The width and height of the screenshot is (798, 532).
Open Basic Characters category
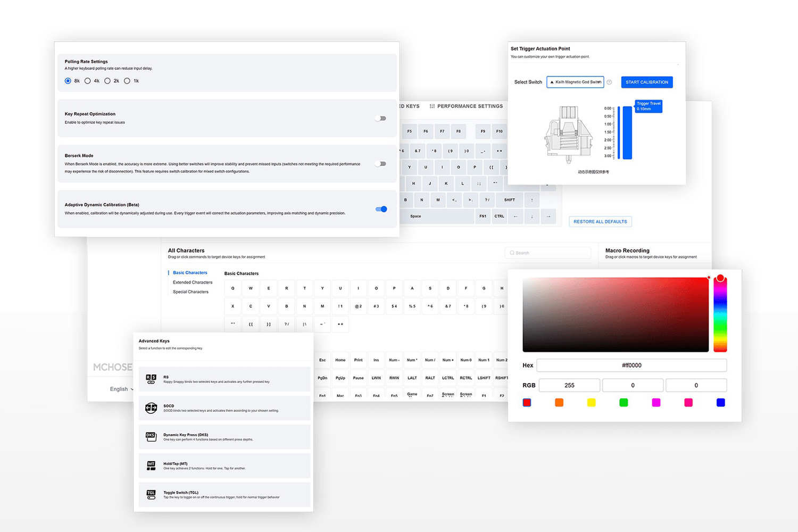pos(190,272)
